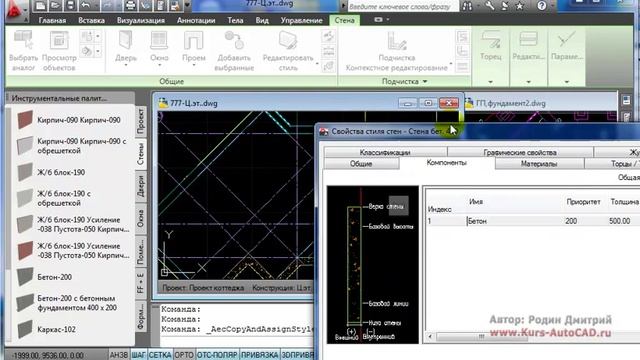
Task: Expand the Редакти... panel arrow
Action: click(x=529, y=82)
